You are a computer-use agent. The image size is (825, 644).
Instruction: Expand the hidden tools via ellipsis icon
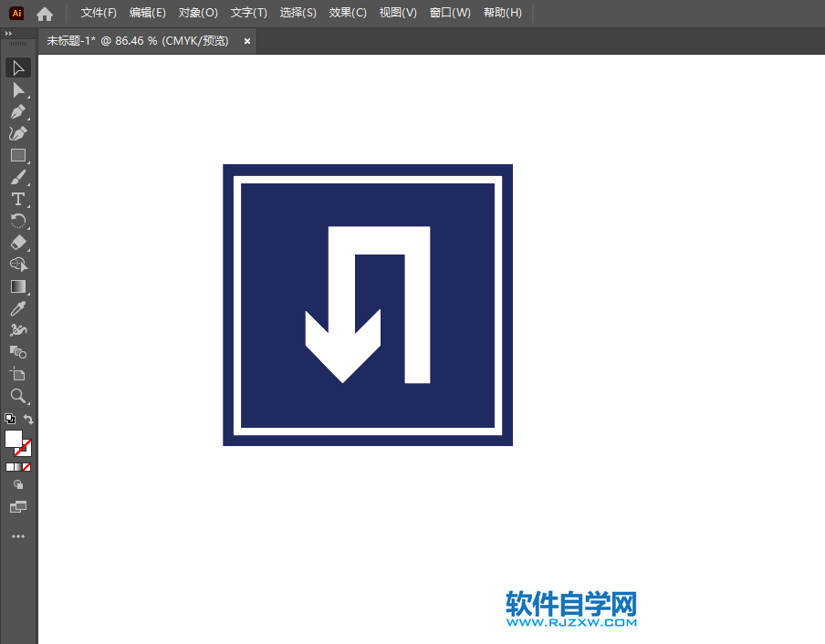coord(17,536)
